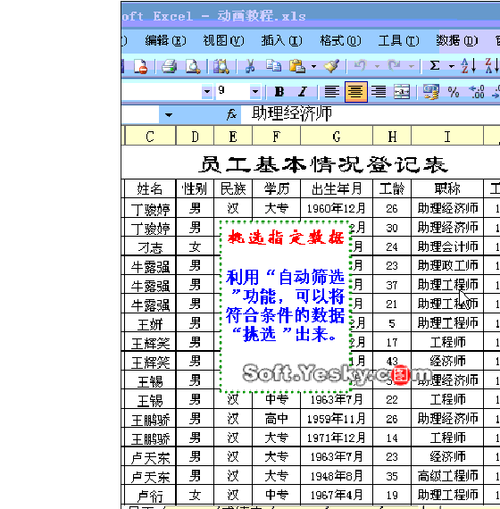This screenshot has width=500, height=509.
Task: Select Align Left
Action: click(332, 92)
